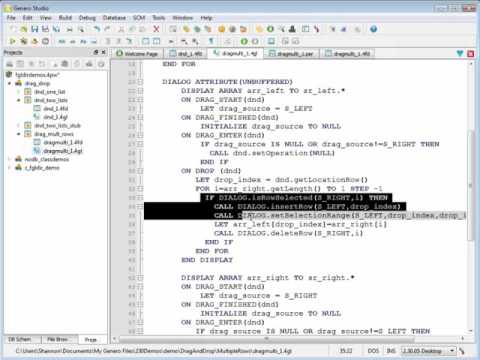The width and height of the screenshot is (480, 360).
Task: Toggle the blue pilcrow whitespace icon
Action: [211, 41]
